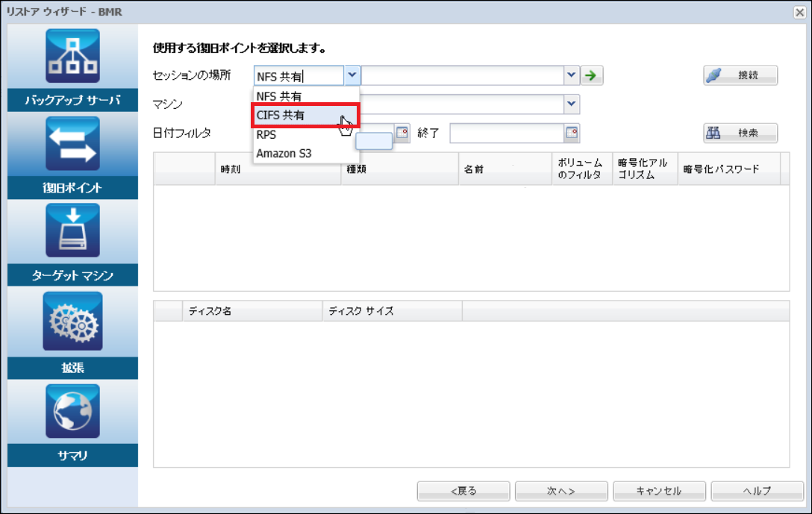Click the 名前 column header
Image resolution: width=812 pixels, height=514 pixels.
pyautogui.click(x=505, y=169)
